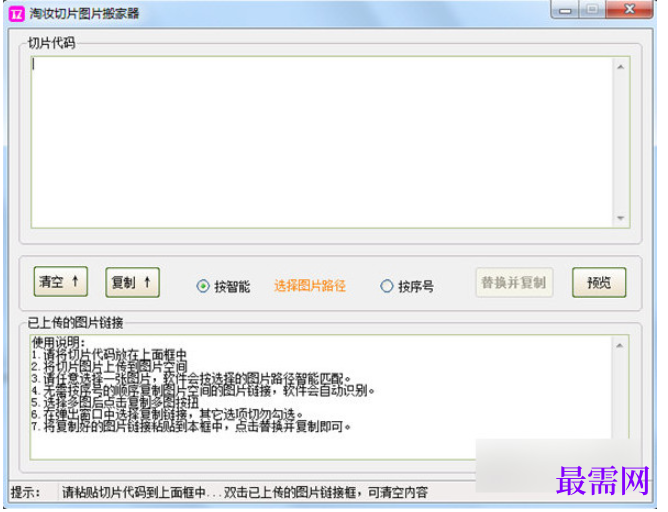668x512 pixels.
Task: Click line "1. 请将切片代码放在上面框中"
Action: (x=109, y=354)
